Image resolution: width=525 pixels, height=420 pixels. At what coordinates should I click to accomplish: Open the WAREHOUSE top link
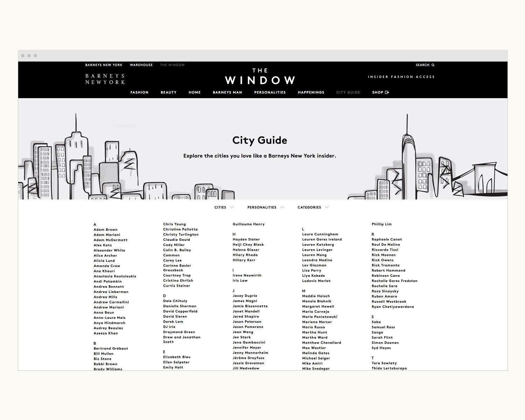point(141,65)
